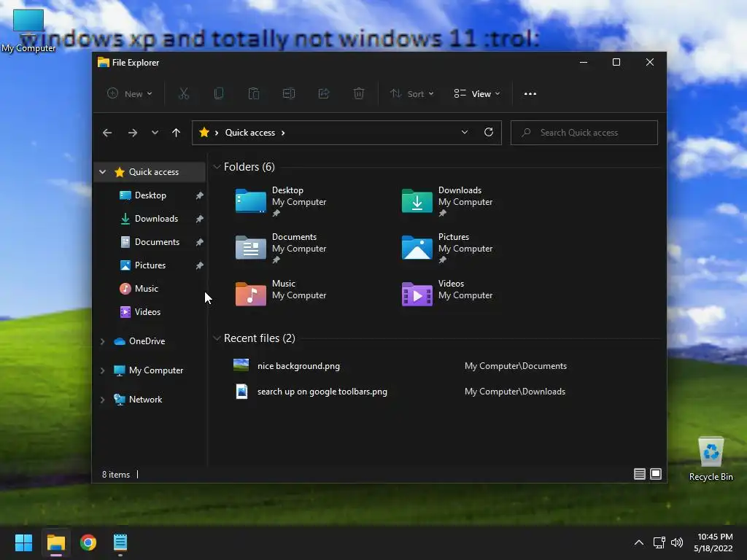Image resolution: width=747 pixels, height=560 pixels.
Task: Expand the Network tree node
Action: 102,400
